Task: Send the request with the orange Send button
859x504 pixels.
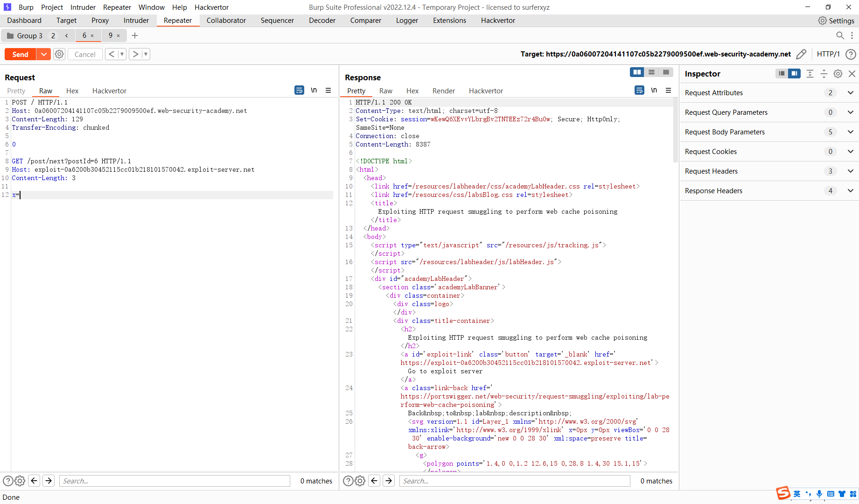Action: pos(21,54)
